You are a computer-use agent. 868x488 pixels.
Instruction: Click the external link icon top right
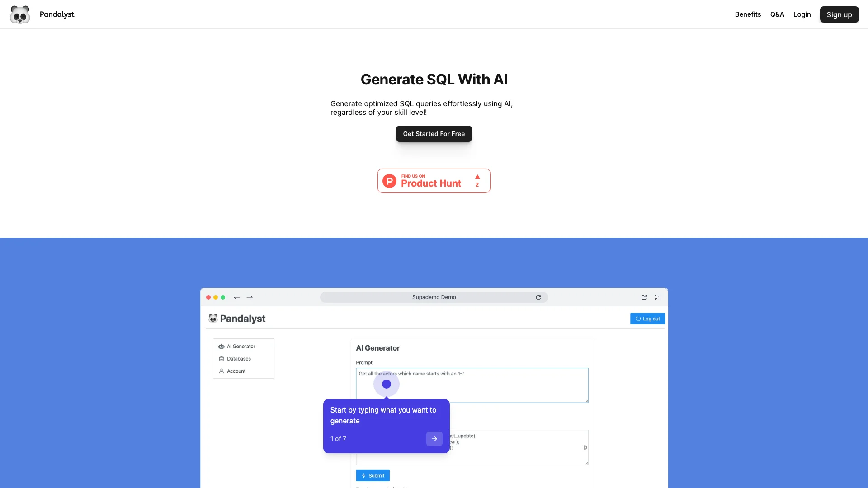(644, 296)
